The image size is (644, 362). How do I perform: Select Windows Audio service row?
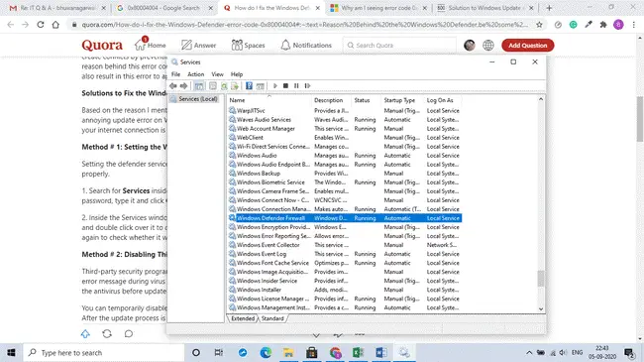[x=345, y=156]
